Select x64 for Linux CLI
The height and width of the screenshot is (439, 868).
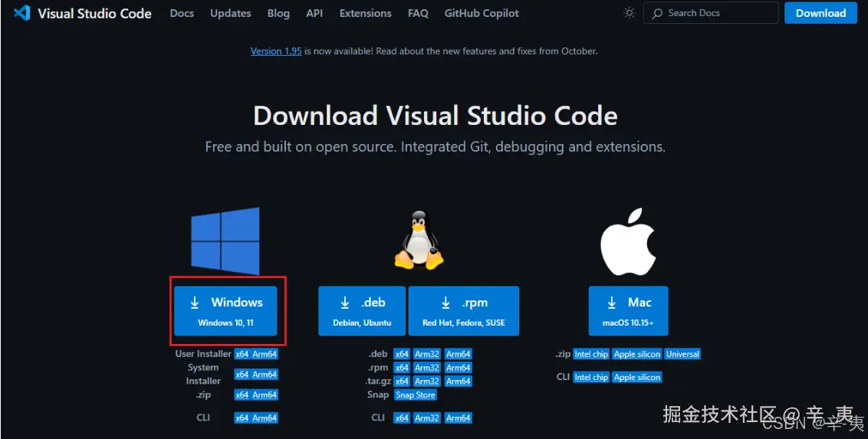402,418
